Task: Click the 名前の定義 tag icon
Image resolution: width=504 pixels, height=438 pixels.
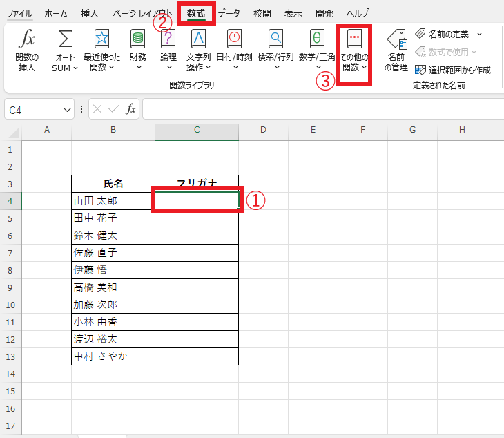Action: click(420, 33)
